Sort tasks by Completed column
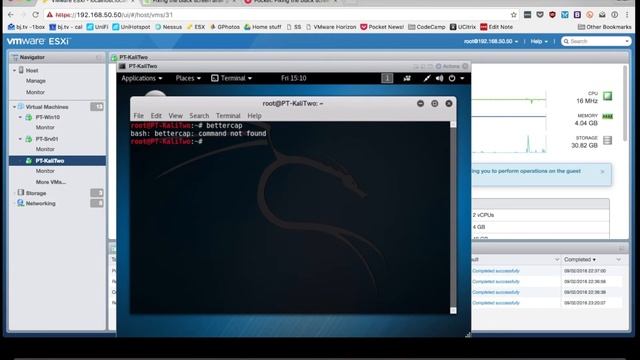Viewport: 640px width, 360px height. 580,260
